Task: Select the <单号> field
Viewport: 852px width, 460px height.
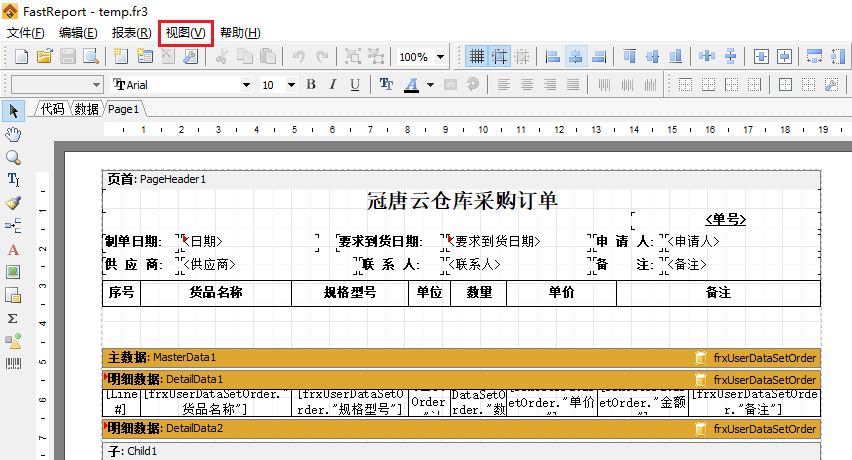Action: [x=725, y=219]
